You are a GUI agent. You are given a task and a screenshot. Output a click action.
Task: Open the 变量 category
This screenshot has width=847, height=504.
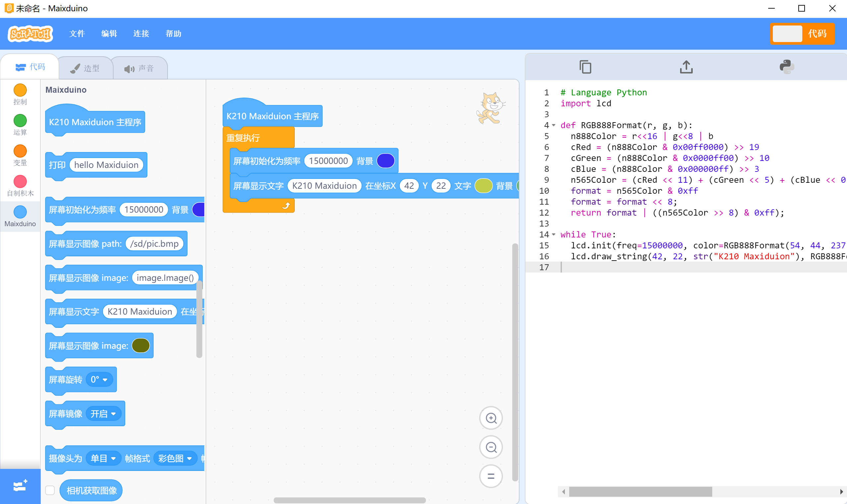[x=20, y=155]
